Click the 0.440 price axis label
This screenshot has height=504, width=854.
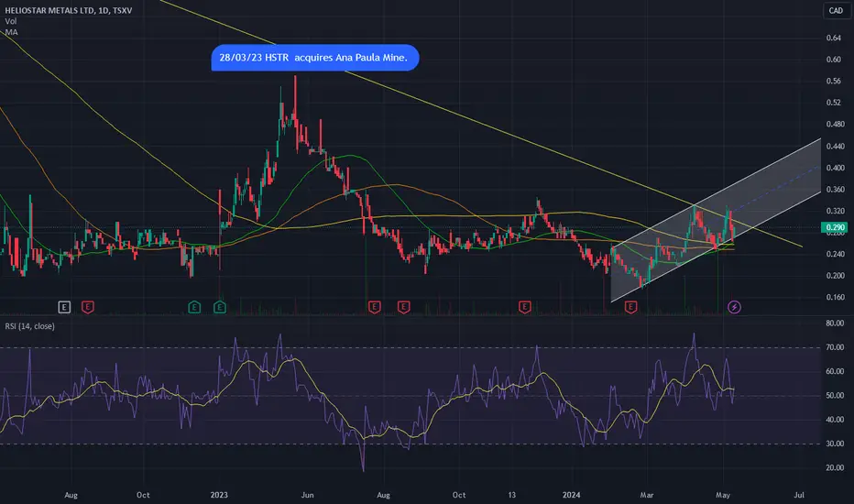click(836, 146)
